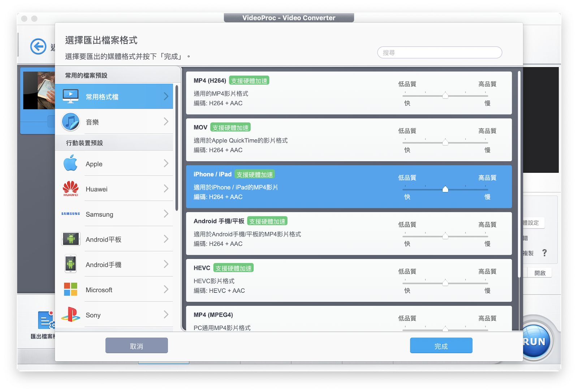Expand the Apple presets chevron
This screenshot has width=578, height=392.
[x=166, y=164]
